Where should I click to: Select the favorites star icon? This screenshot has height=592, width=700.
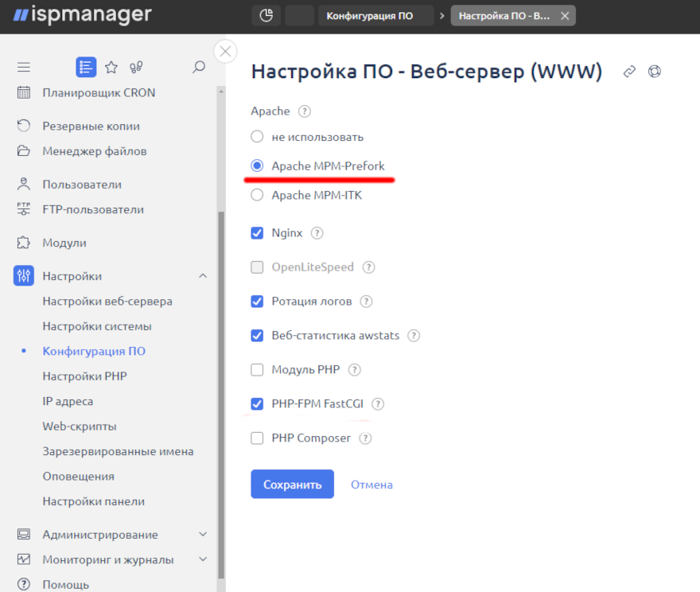[111, 67]
